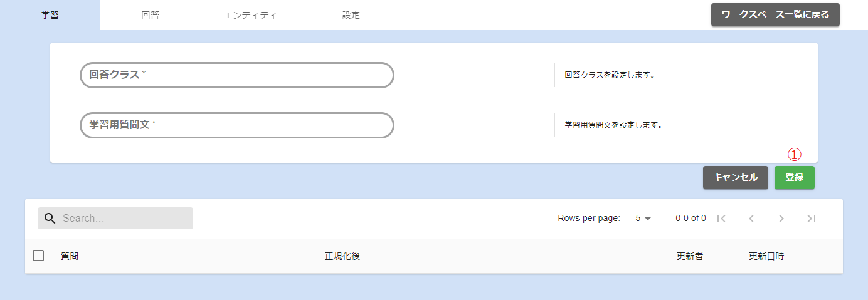The height and width of the screenshot is (300, 868).
Task: Focus the 回答クラス input field
Action: pyautogui.click(x=237, y=75)
